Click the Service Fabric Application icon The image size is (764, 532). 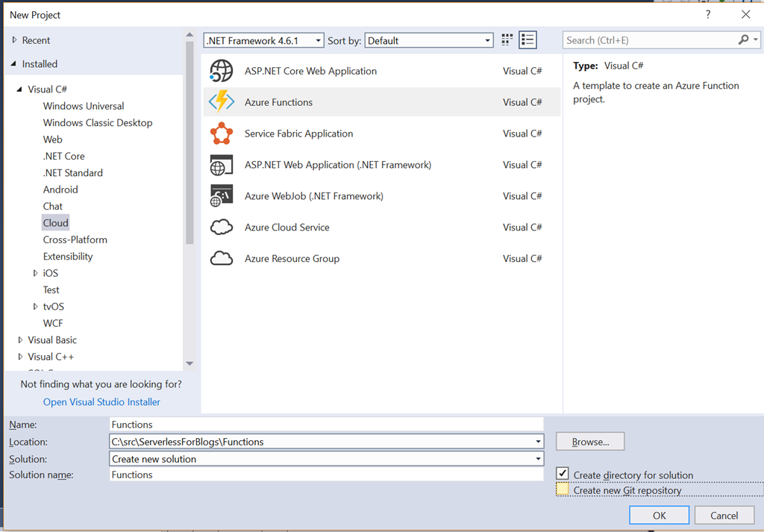tap(222, 134)
